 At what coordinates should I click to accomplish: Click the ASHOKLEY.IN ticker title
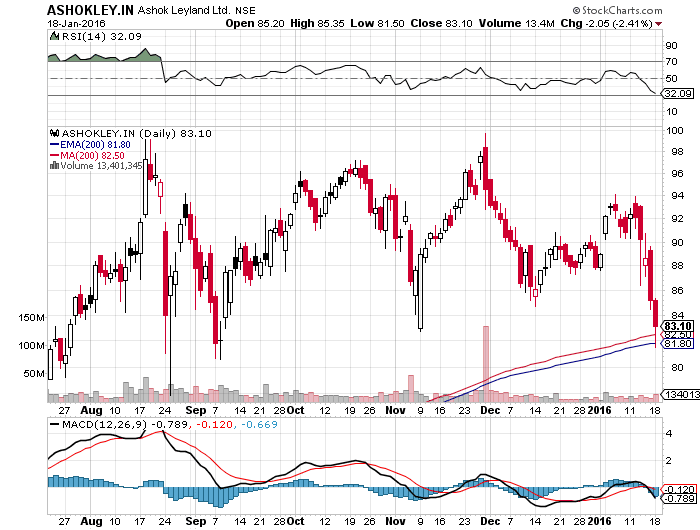91,10
